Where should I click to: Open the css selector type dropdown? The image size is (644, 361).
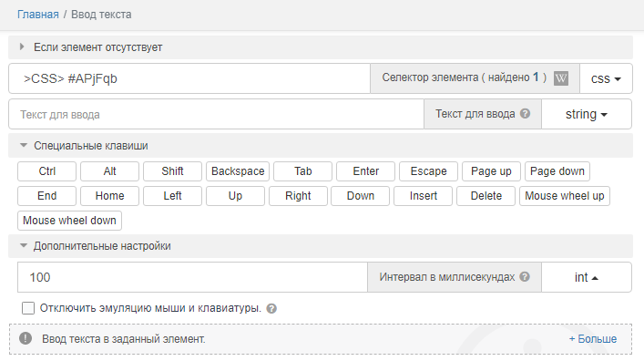pos(606,78)
